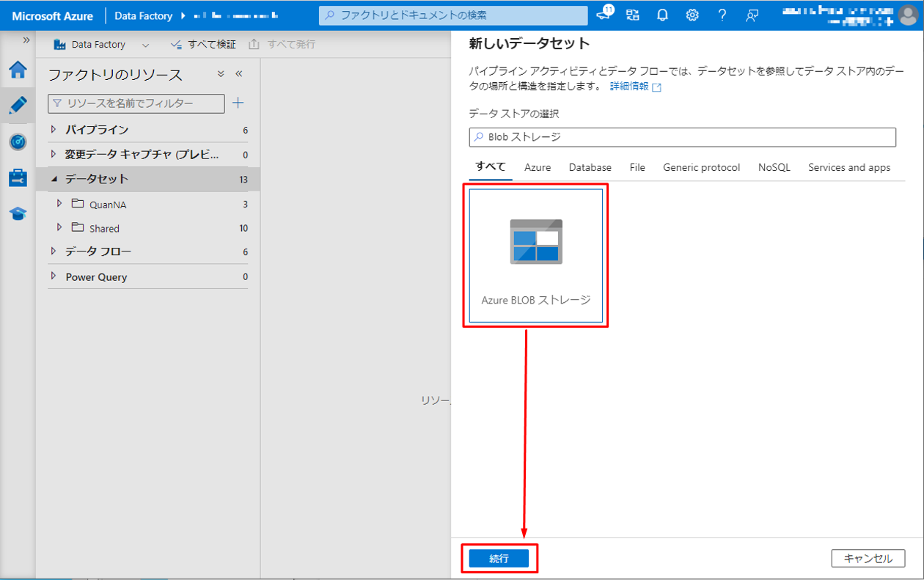Select the Author pencil icon
This screenshot has height=580, width=924.
click(18, 105)
